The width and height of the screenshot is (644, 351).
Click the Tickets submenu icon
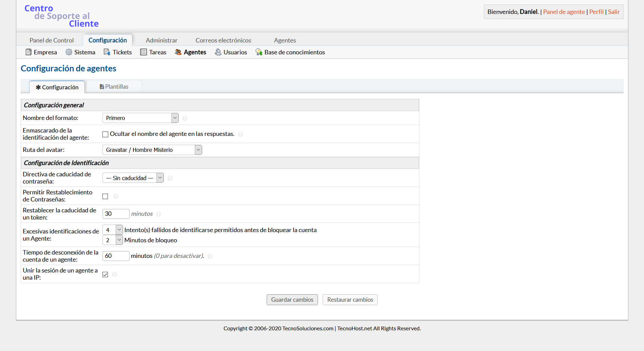pyautogui.click(x=107, y=52)
